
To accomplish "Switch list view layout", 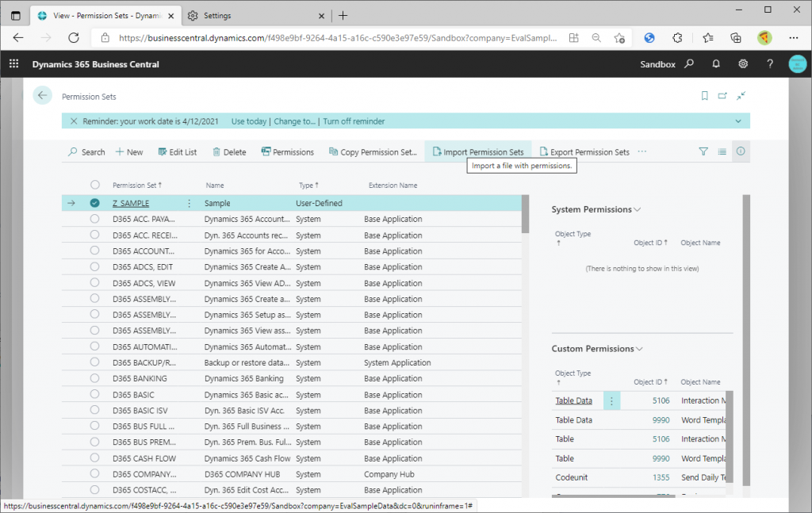I will (722, 151).
